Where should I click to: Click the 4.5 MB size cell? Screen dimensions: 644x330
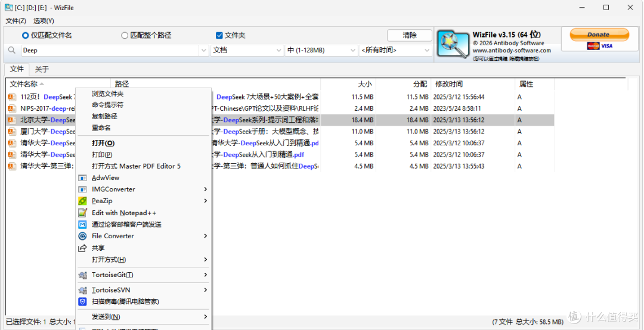(364, 166)
